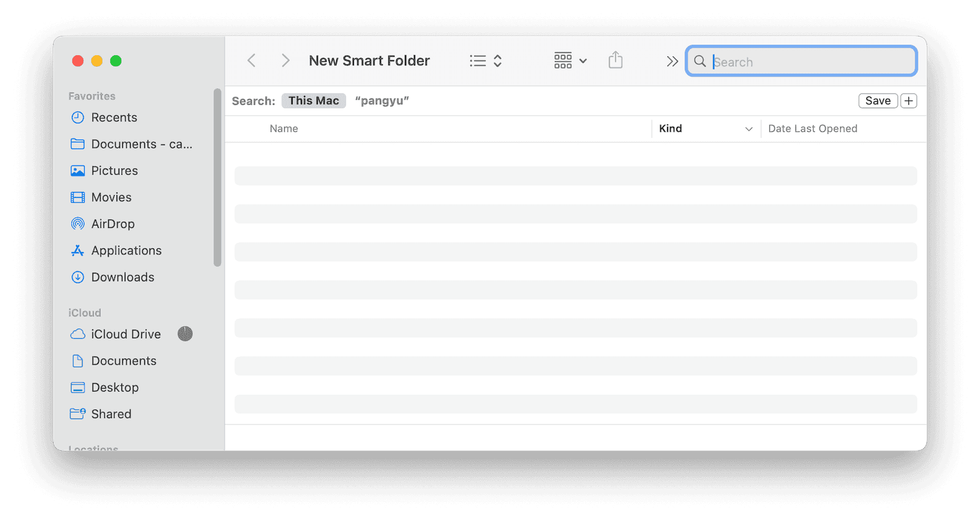Click the Recents clock icon

tap(78, 118)
